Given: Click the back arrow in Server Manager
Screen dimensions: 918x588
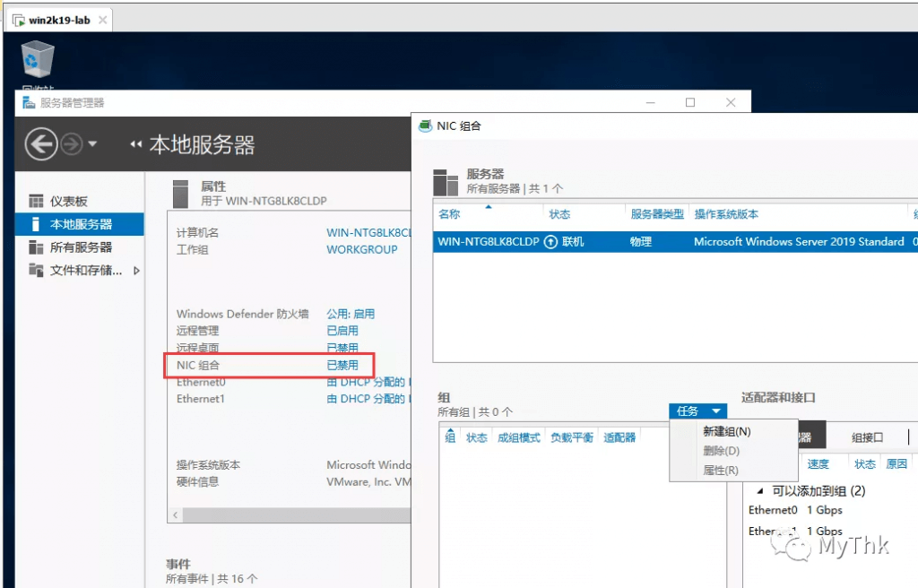Looking at the screenshot, I should [x=41, y=143].
